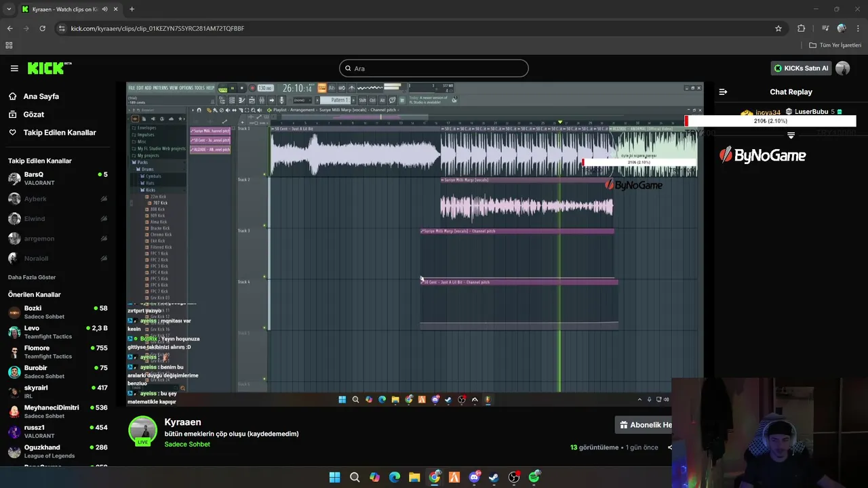868x488 pixels.
Task: Click the donation goal progress bar
Action: [x=771, y=121]
